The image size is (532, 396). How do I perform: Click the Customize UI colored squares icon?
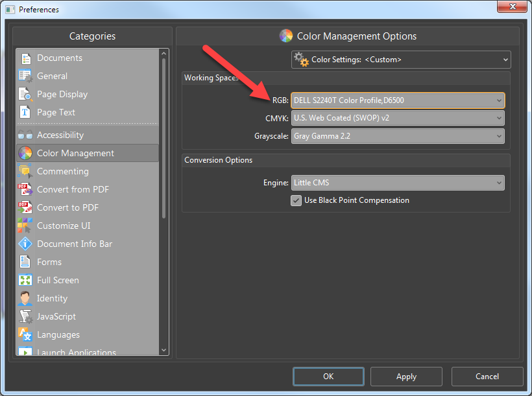click(26, 226)
